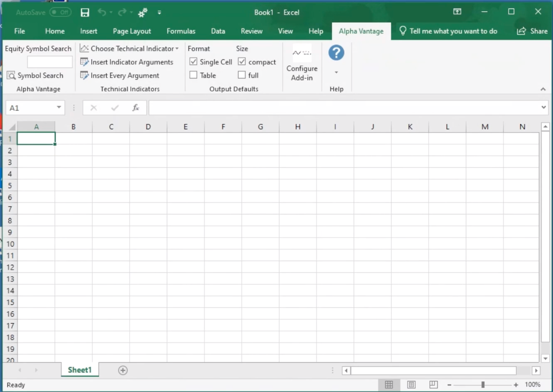This screenshot has width=553, height=392.
Task: Click Tell me what you want to do
Action: [448, 31]
